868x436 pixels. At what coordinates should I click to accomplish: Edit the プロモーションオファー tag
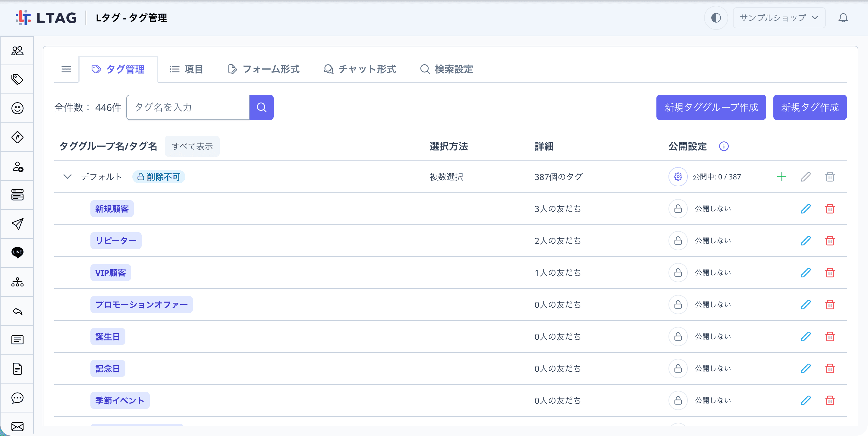805,305
